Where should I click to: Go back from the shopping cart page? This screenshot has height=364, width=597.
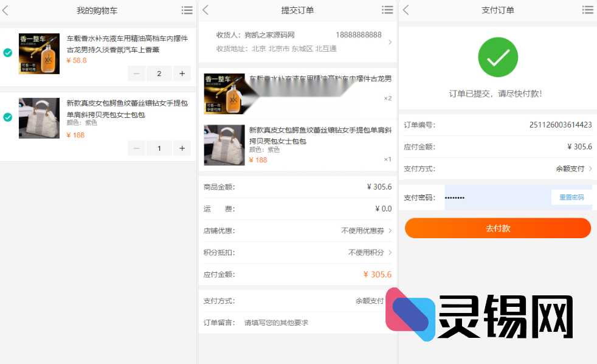pyautogui.click(x=5, y=10)
